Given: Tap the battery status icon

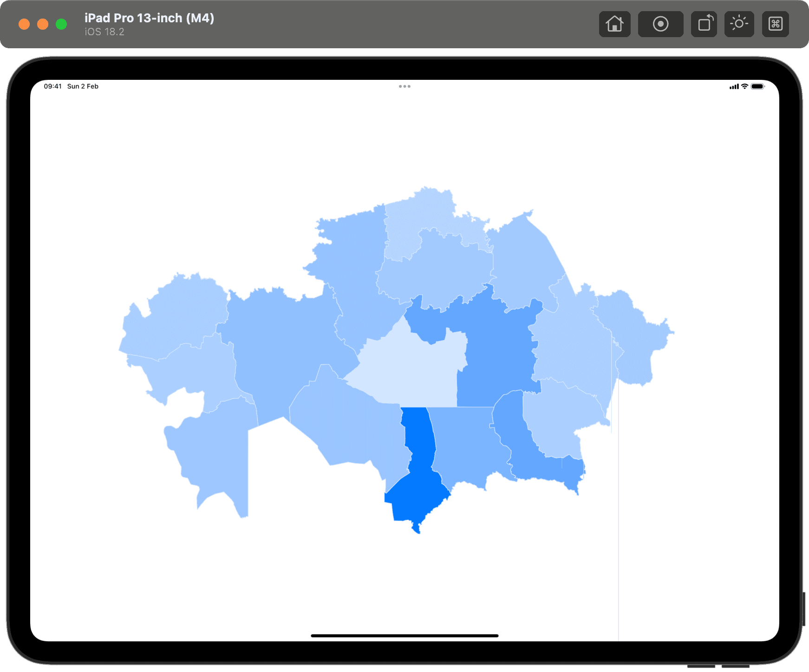Looking at the screenshot, I should pyautogui.click(x=757, y=86).
